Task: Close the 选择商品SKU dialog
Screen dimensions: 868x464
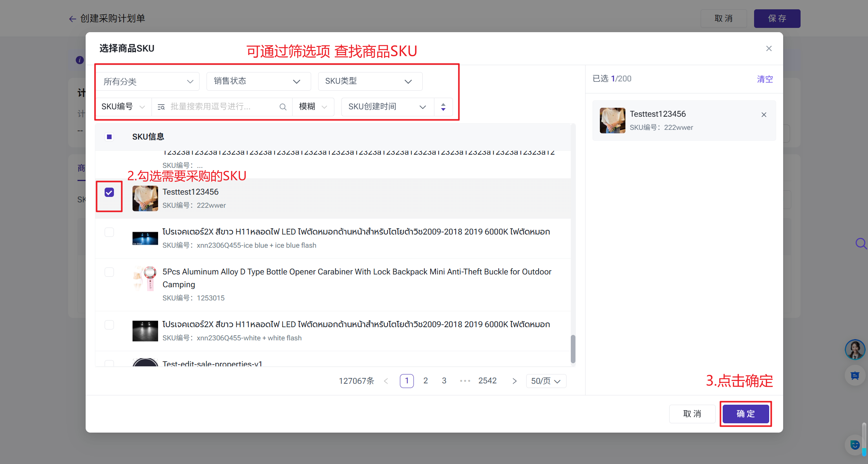Action: coord(769,48)
